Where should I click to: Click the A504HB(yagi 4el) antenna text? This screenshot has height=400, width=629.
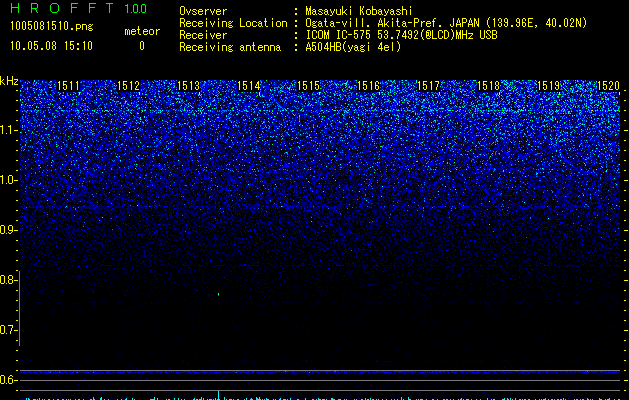353,47
